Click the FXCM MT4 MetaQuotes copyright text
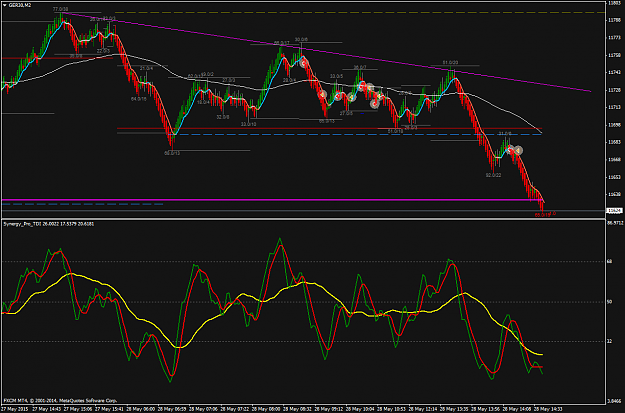This screenshot has width=625, height=413. click(x=60, y=400)
